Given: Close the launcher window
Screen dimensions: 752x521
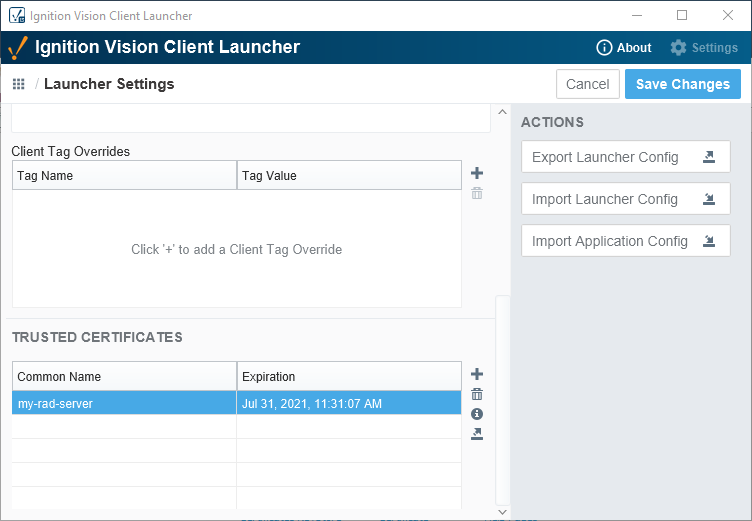Looking at the screenshot, I should click(728, 15).
